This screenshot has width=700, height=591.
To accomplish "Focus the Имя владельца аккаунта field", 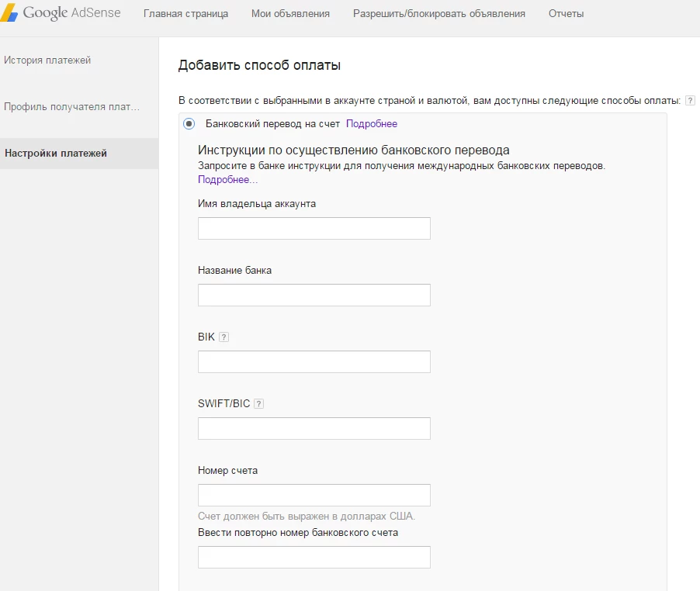I will [314, 228].
